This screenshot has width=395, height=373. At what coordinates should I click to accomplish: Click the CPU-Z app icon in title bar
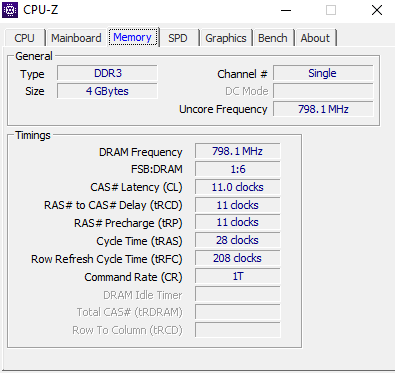pos(10,10)
